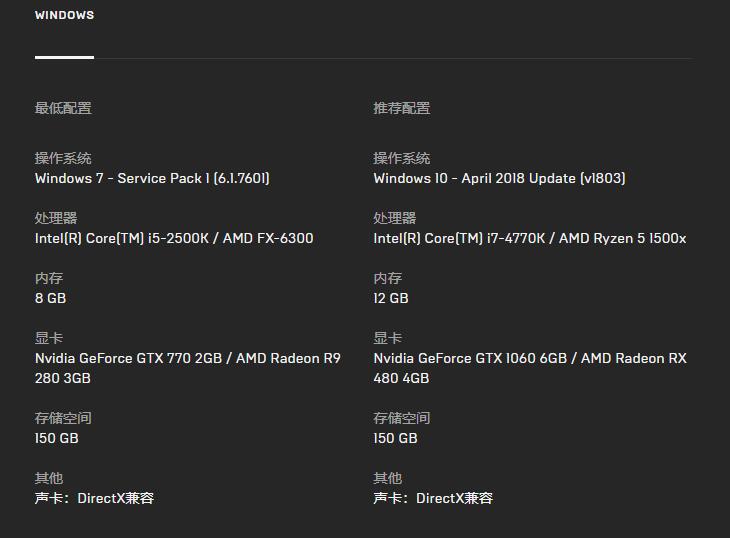Screen dimensions: 730x538
Task: Click the 150 GB value under 最低配置
Action: (56, 438)
